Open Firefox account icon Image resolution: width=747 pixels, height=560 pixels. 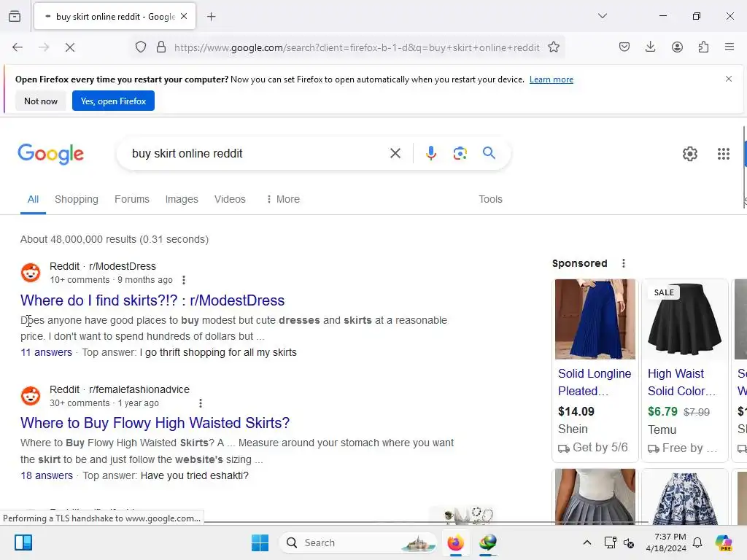pyautogui.click(x=677, y=47)
